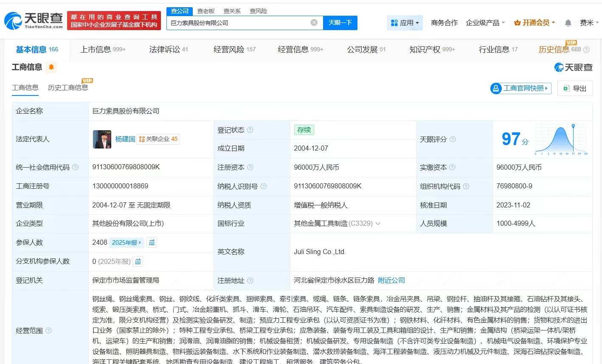Select the 基本信息 tab
The height and width of the screenshot is (364, 602).
click(37, 50)
